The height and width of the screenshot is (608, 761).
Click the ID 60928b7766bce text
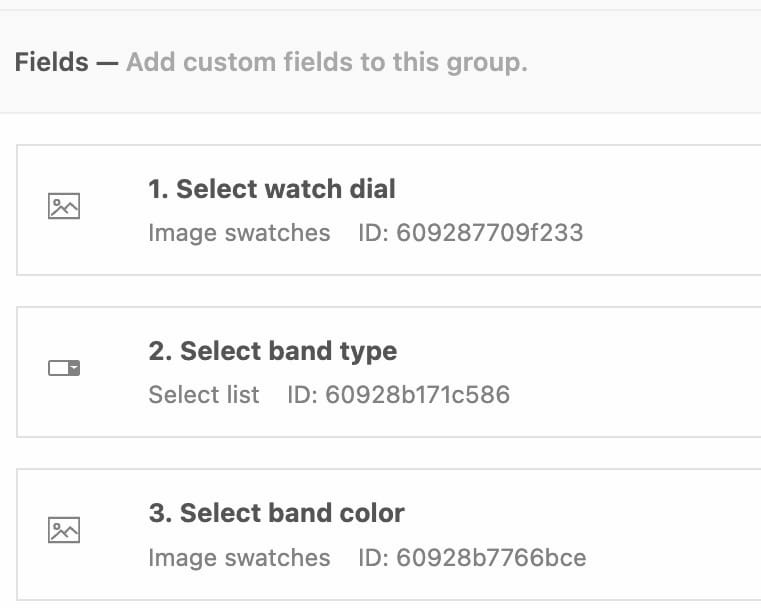click(472, 558)
